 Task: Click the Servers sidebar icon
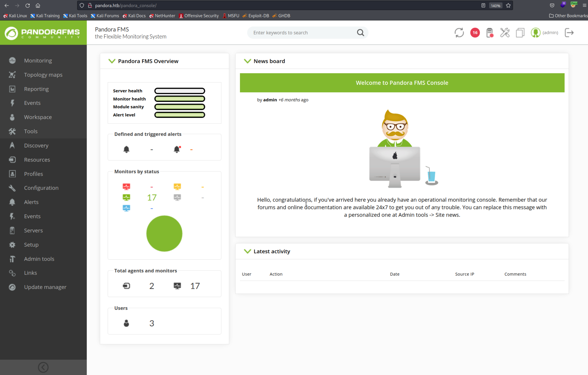pos(12,230)
